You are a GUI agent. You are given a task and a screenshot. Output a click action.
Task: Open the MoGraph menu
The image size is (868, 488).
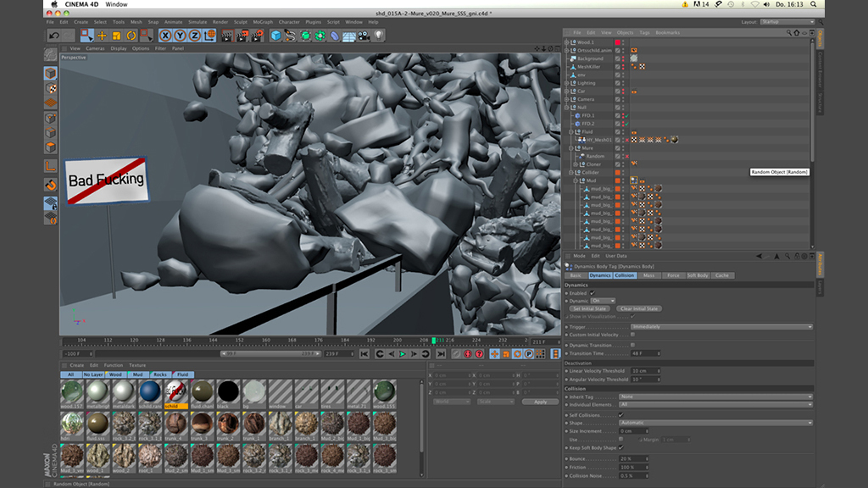[x=262, y=22]
